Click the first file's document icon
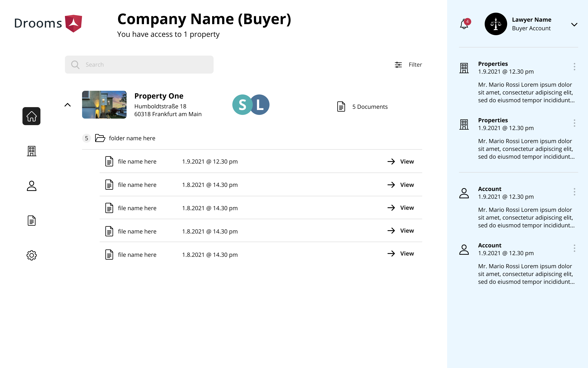 (109, 161)
